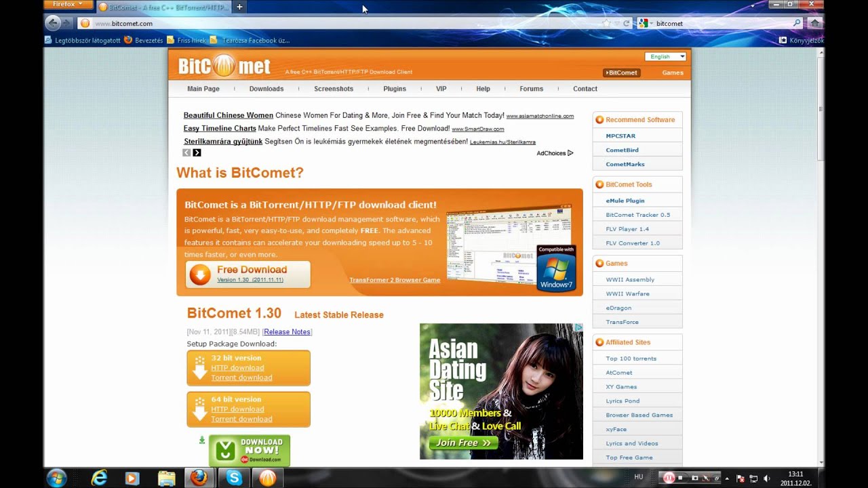Reload the page with the refresh icon
Screen dimensions: 868x488
pos(626,23)
